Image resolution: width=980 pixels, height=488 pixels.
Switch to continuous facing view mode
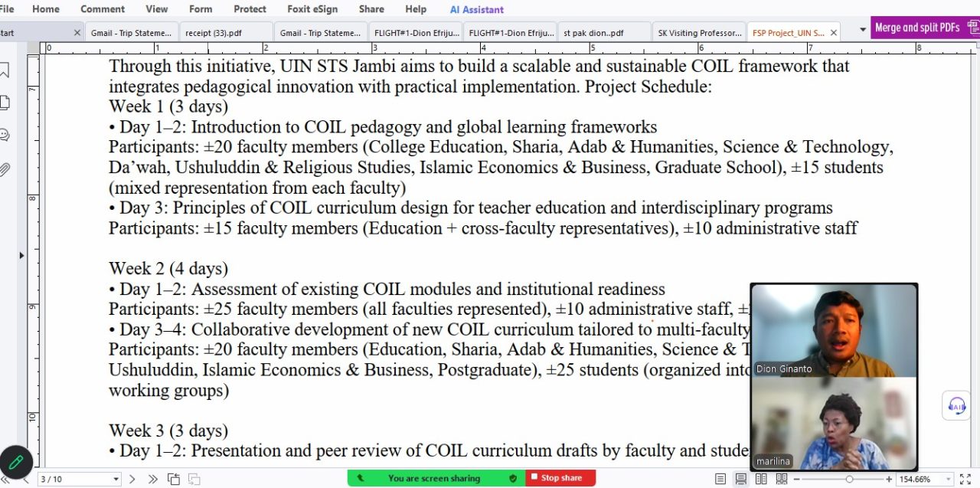pos(781,479)
